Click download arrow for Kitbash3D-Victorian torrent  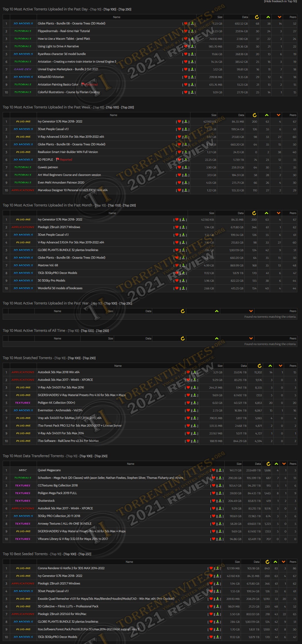[x=192, y=77]
